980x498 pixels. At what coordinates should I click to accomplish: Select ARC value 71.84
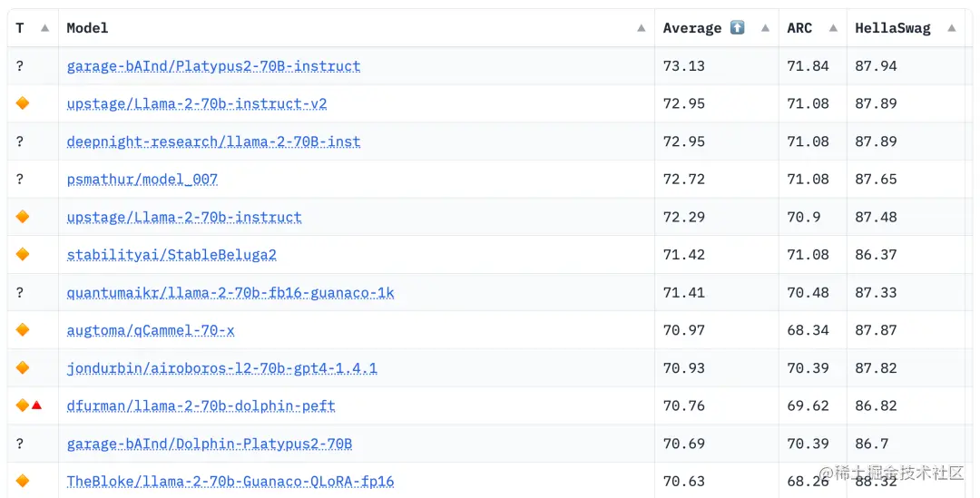[808, 66]
